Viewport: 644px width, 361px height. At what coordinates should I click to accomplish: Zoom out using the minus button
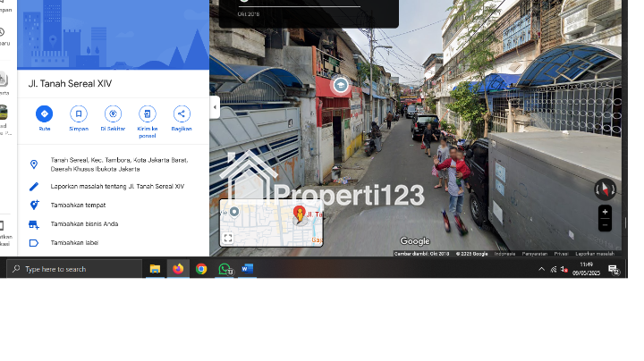[606, 225]
